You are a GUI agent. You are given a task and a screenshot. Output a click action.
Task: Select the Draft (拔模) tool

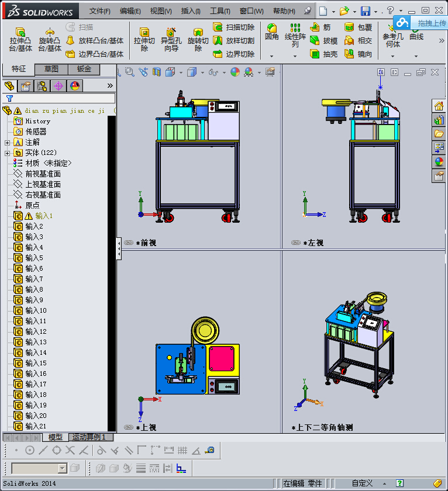[323, 41]
